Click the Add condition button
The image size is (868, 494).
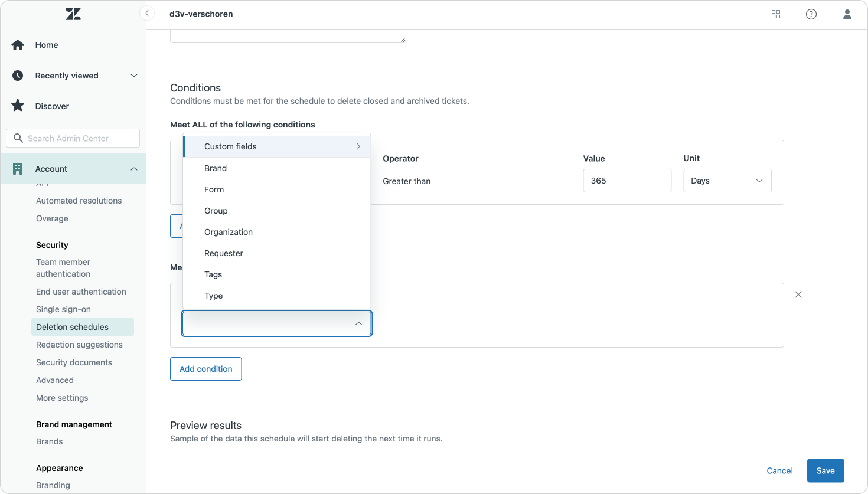point(205,369)
